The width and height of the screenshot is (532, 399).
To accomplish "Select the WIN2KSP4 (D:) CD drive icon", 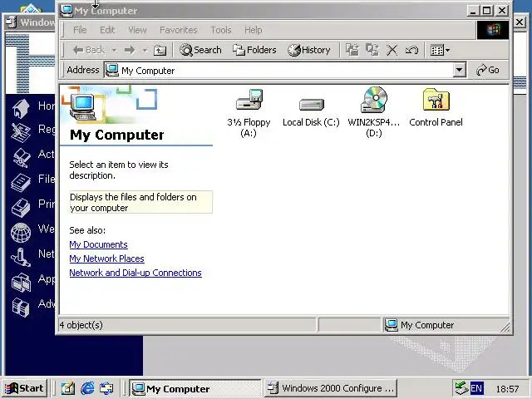I will 374,100.
